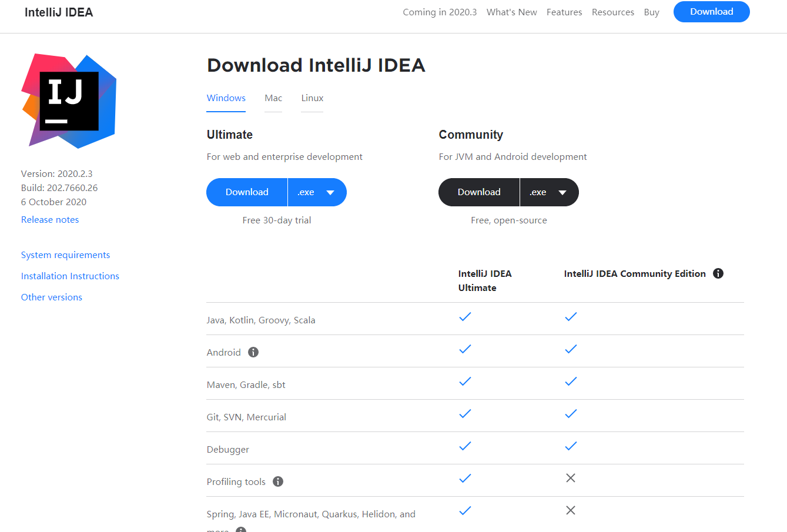Screen dimensions: 787x532
Task: Click Community X mark in Spring, Java EE row
Action: coord(571,510)
